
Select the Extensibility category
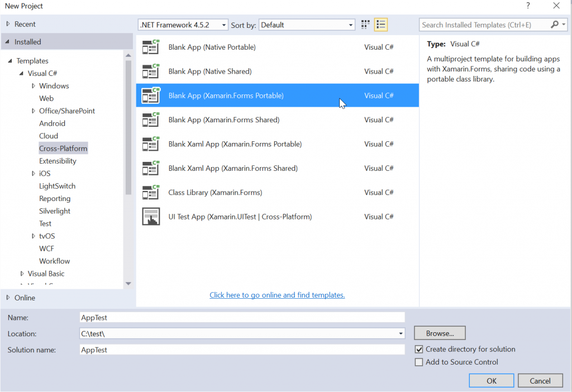(x=58, y=161)
